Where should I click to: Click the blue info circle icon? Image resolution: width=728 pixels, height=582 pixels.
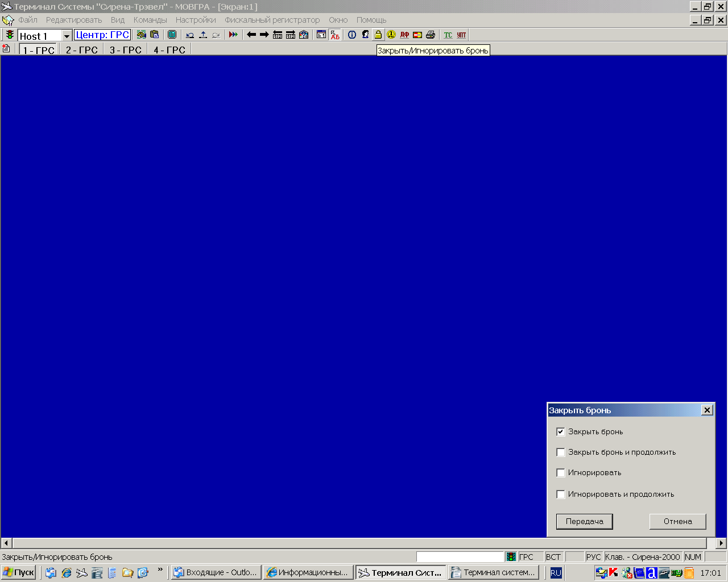coord(352,35)
